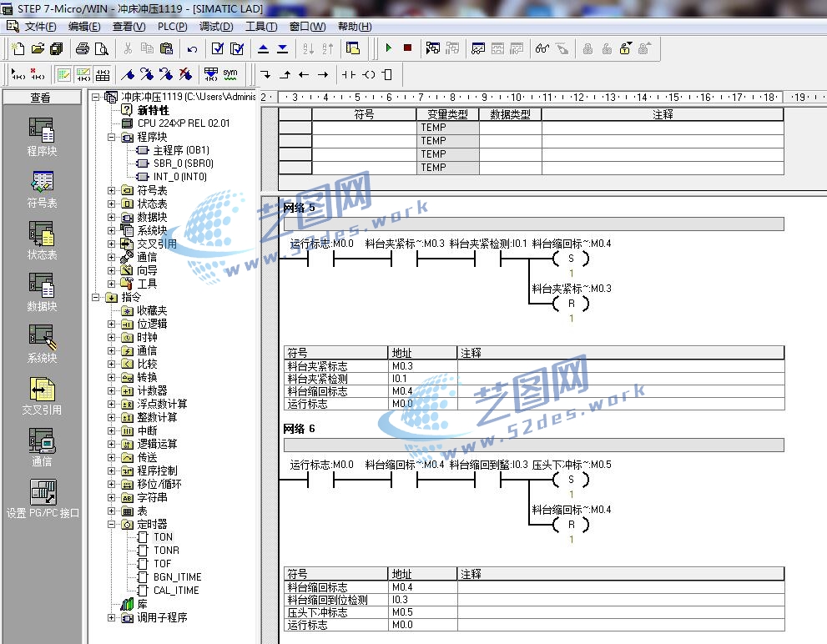Screen dimensions: 827x644
Task: Click the Insert Contact toolbar icon
Action: click(x=349, y=75)
